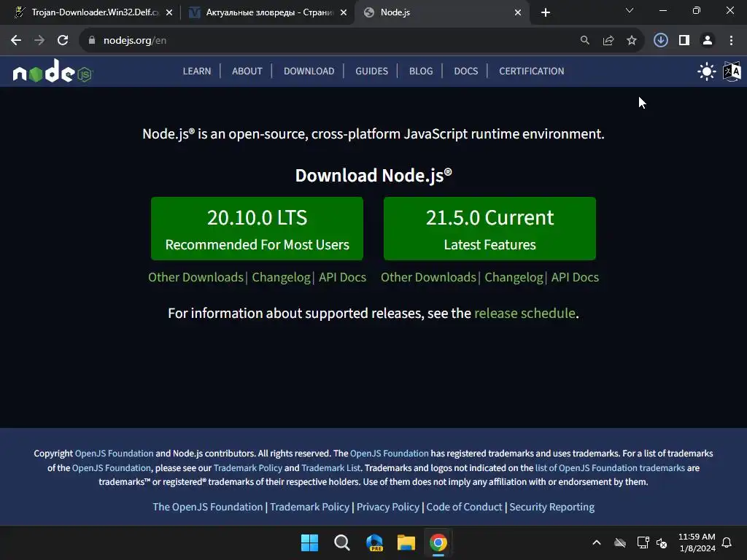Open the muted volume tray icon
Image resolution: width=747 pixels, height=560 pixels.
662,542
